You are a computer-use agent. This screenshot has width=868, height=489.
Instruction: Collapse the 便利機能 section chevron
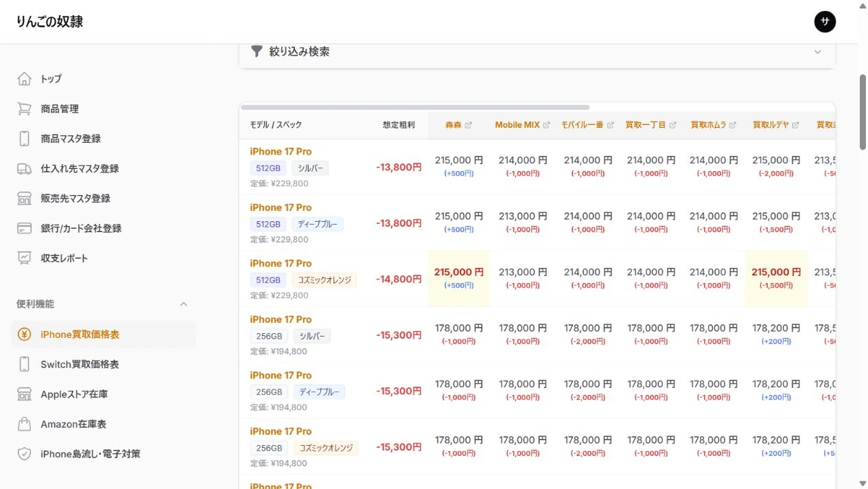(x=183, y=304)
